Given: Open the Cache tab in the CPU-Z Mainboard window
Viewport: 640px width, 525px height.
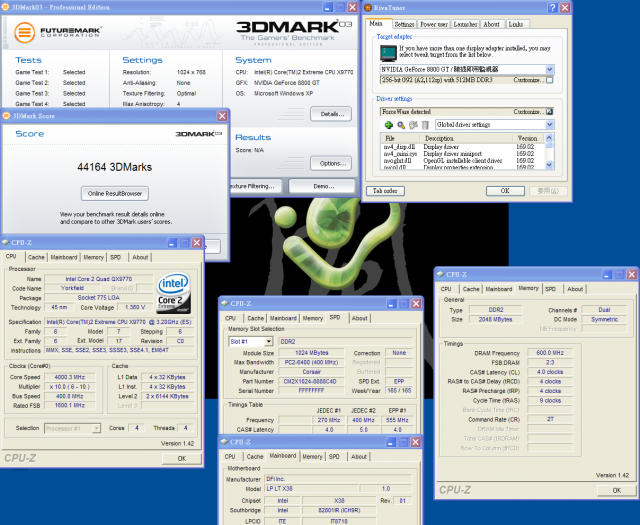Looking at the screenshot, I should [x=255, y=456].
